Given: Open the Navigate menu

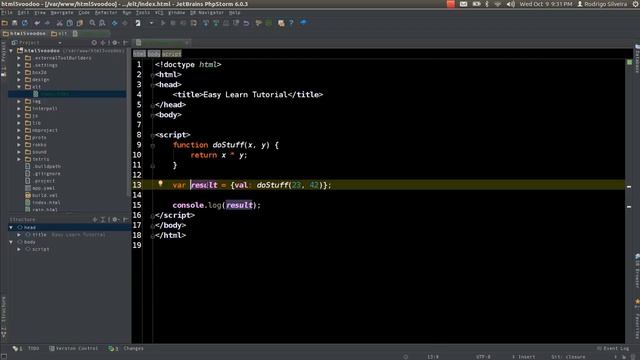Looking at the screenshot, I should [x=62, y=13].
